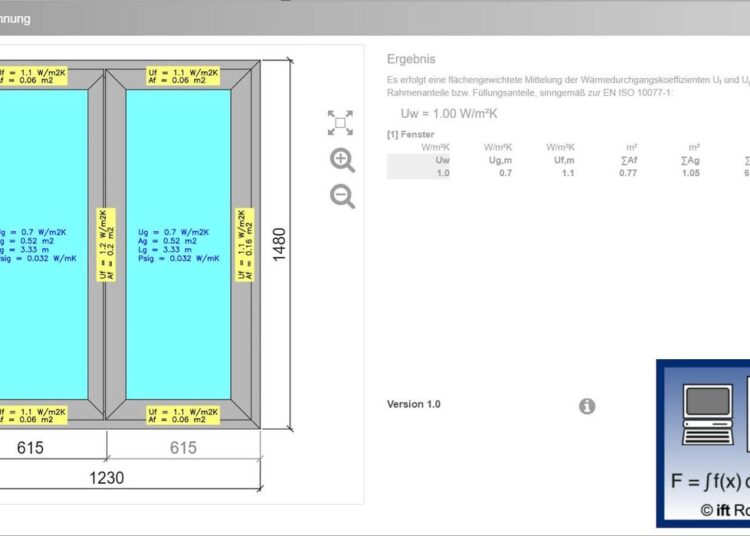Zoom out using the magnifier minus icon

342,197
